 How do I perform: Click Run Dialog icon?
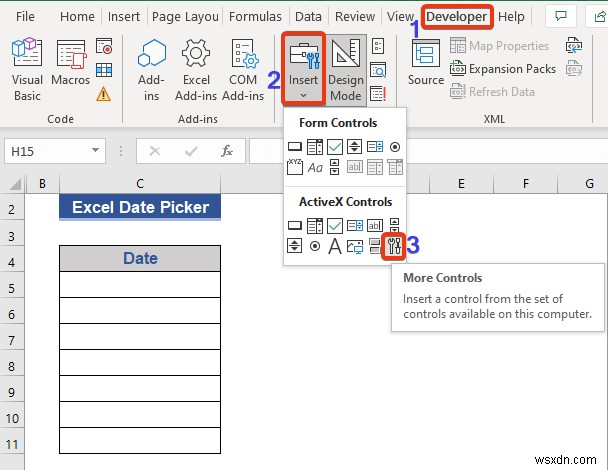pos(378,94)
